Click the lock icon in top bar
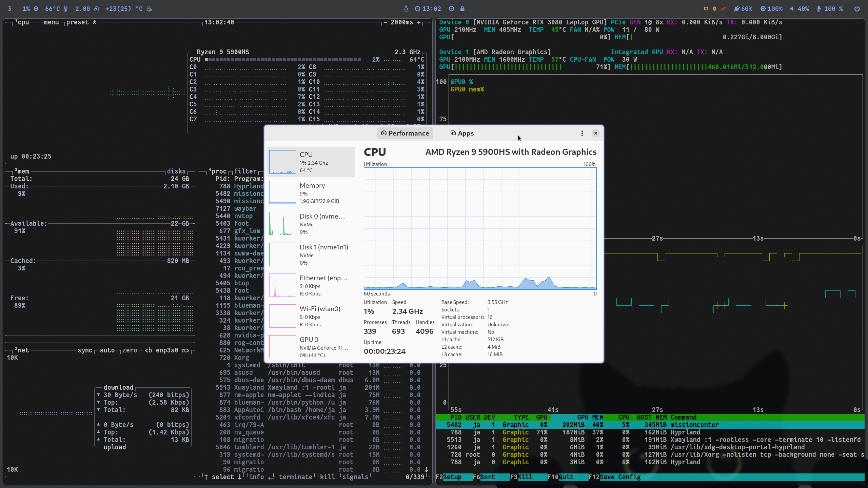 click(462, 9)
